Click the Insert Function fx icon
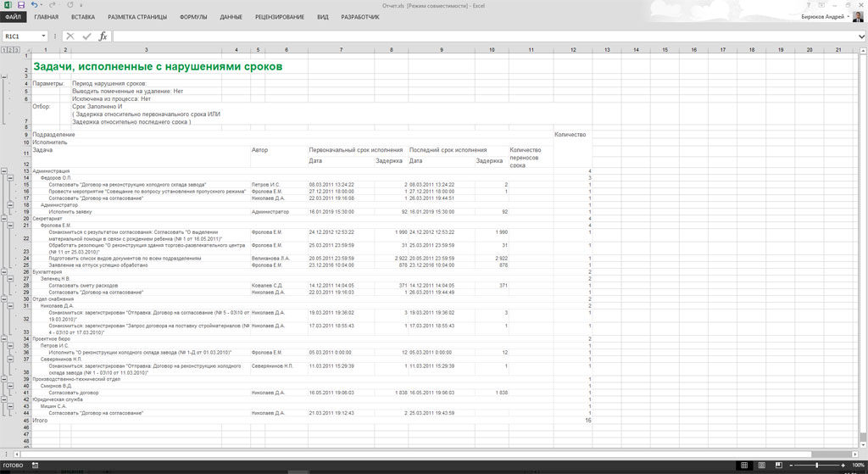The image size is (868, 474). tap(103, 36)
